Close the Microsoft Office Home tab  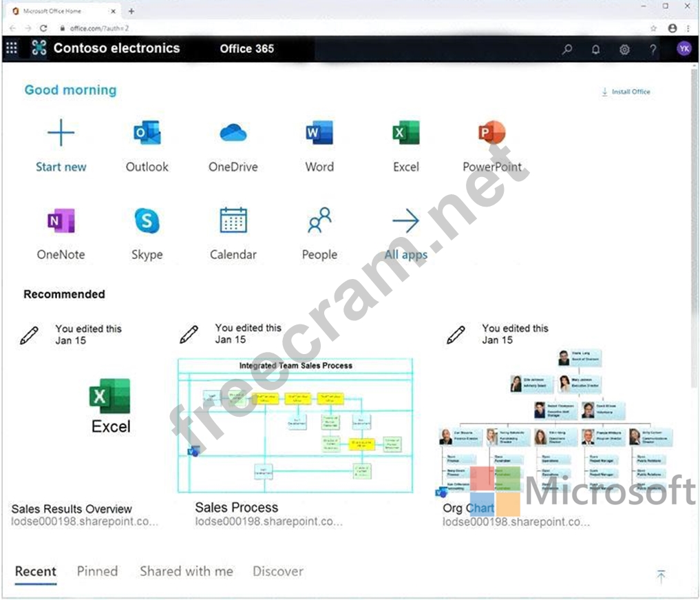114,11
